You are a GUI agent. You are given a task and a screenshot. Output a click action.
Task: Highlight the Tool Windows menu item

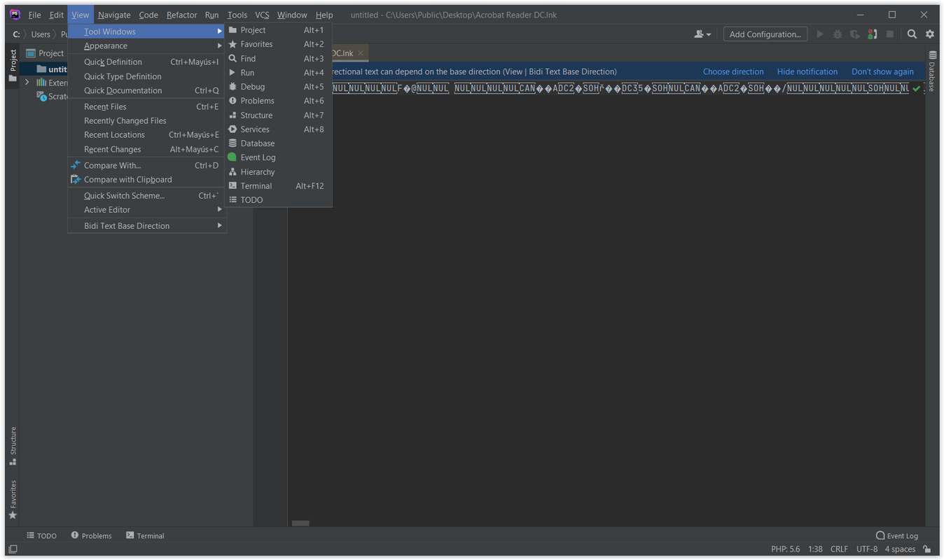point(147,31)
